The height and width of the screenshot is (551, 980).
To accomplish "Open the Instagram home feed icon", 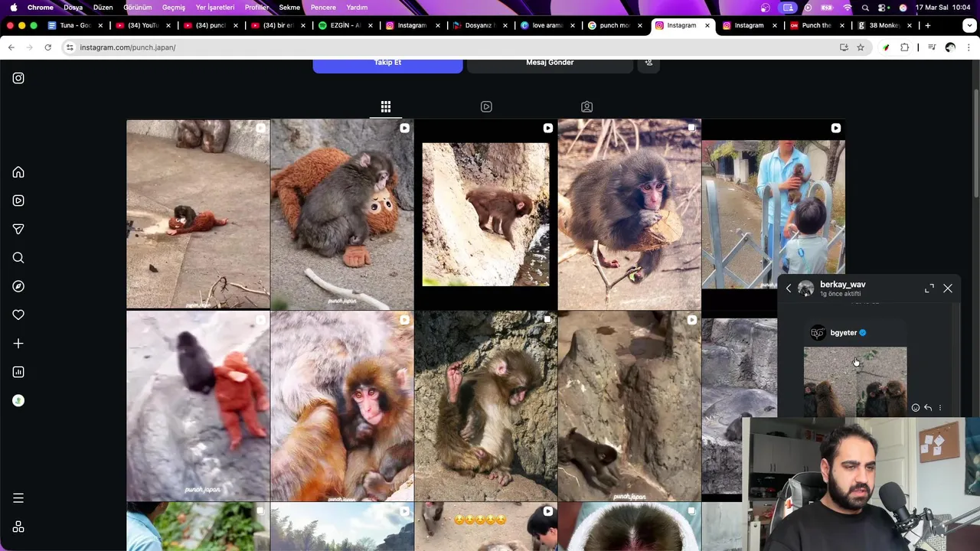I will (x=18, y=172).
